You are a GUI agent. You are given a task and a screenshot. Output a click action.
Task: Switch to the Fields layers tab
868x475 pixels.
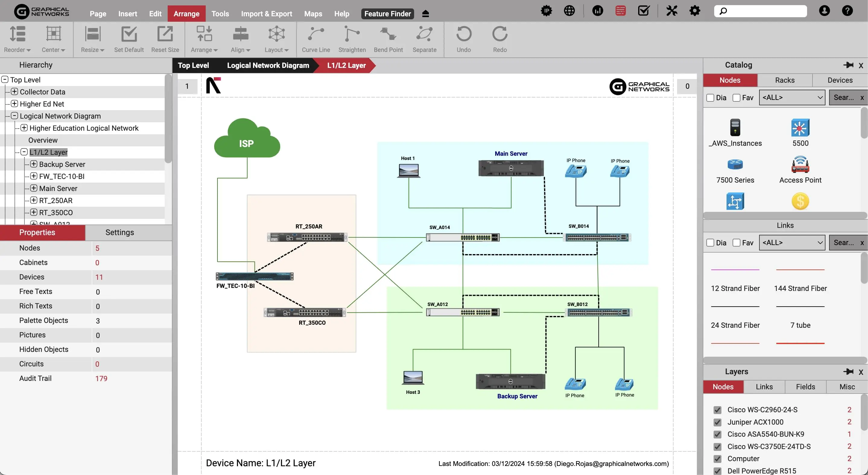(x=805, y=387)
